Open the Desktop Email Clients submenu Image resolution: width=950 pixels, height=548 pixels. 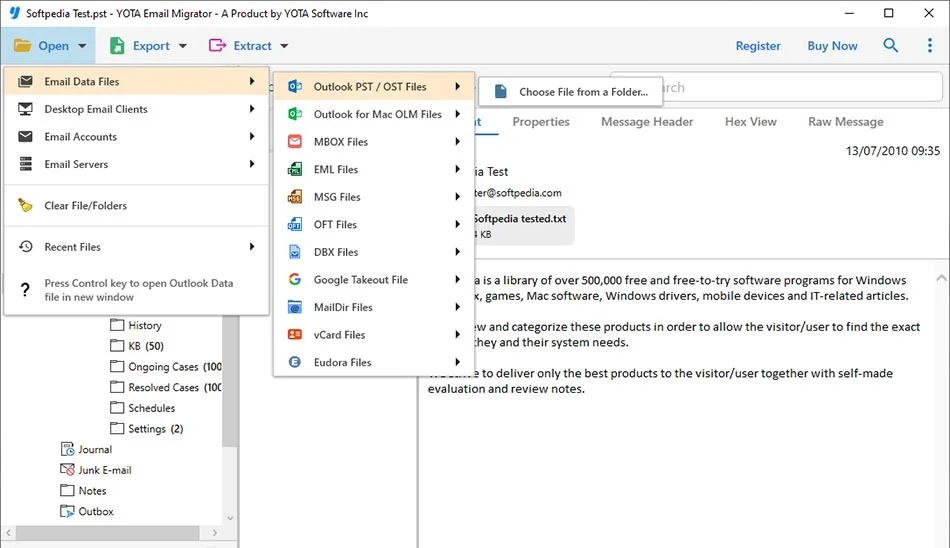136,109
